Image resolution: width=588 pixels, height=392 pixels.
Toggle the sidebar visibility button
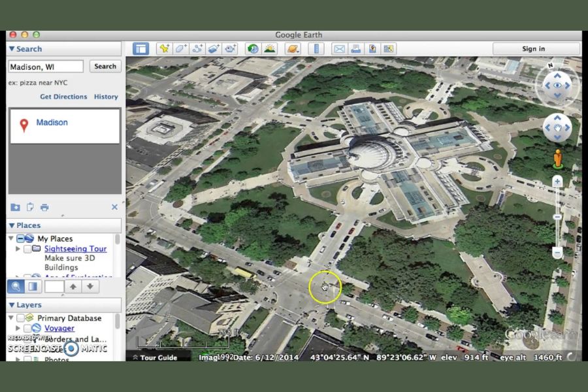(x=140, y=49)
